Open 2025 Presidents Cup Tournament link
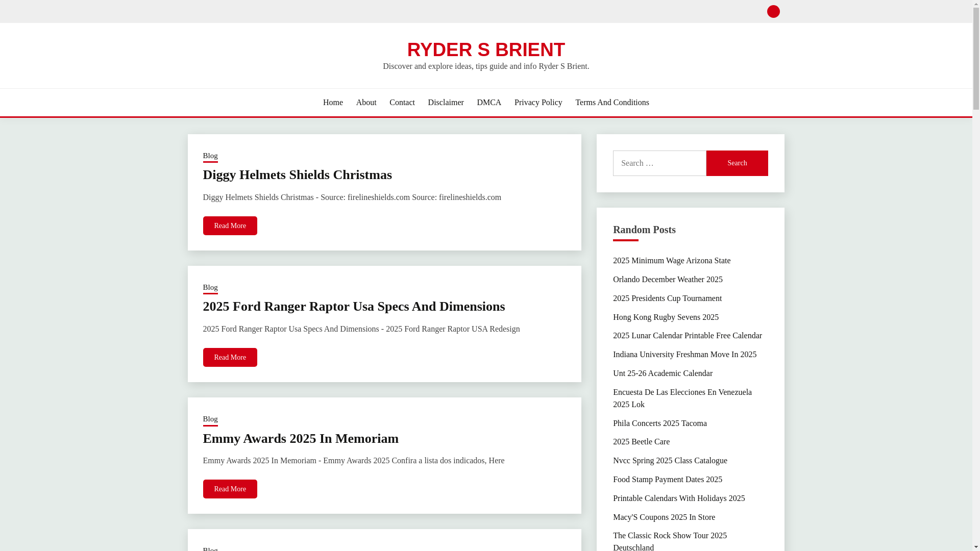 coord(667,298)
